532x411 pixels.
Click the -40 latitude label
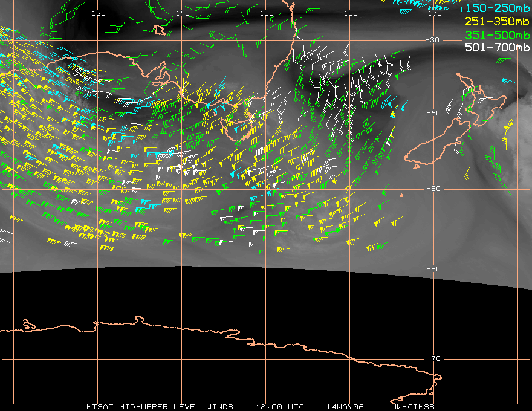(x=433, y=113)
